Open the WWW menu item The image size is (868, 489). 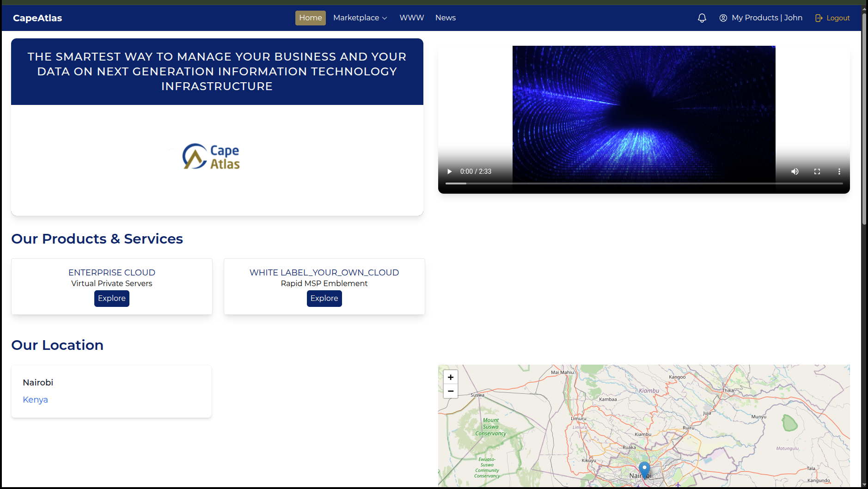[x=412, y=18]
